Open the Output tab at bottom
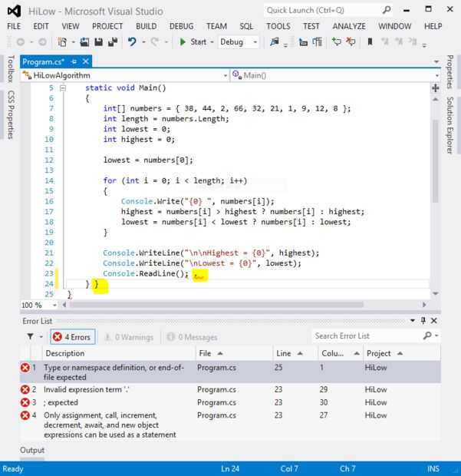 pos(32,450)
